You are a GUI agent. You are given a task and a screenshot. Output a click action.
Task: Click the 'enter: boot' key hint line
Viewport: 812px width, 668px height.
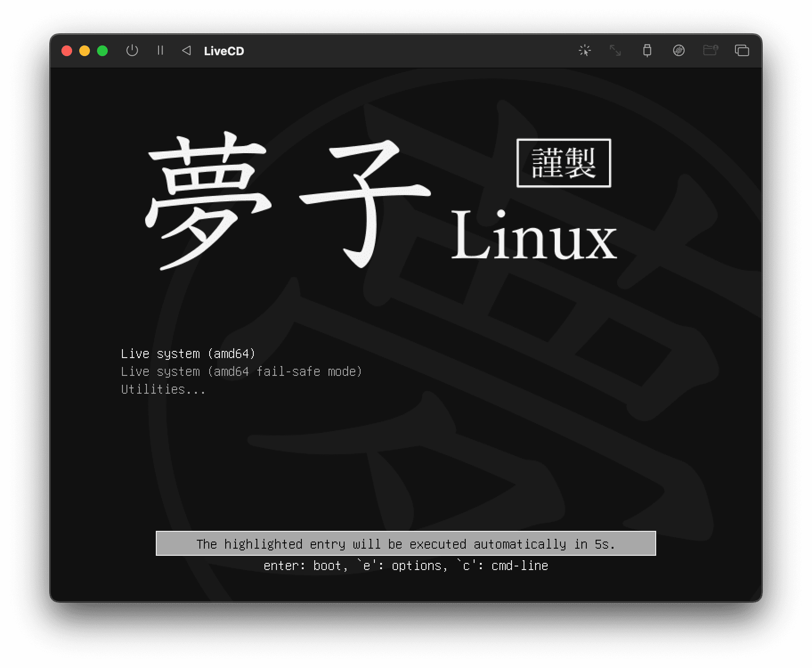coord(406,566)
